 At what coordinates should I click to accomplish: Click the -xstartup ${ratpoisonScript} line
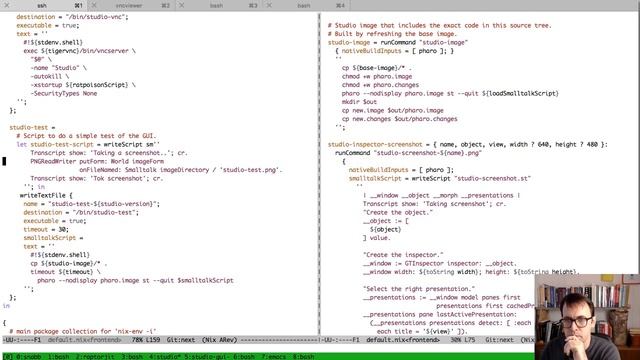[x=83, y=85]
